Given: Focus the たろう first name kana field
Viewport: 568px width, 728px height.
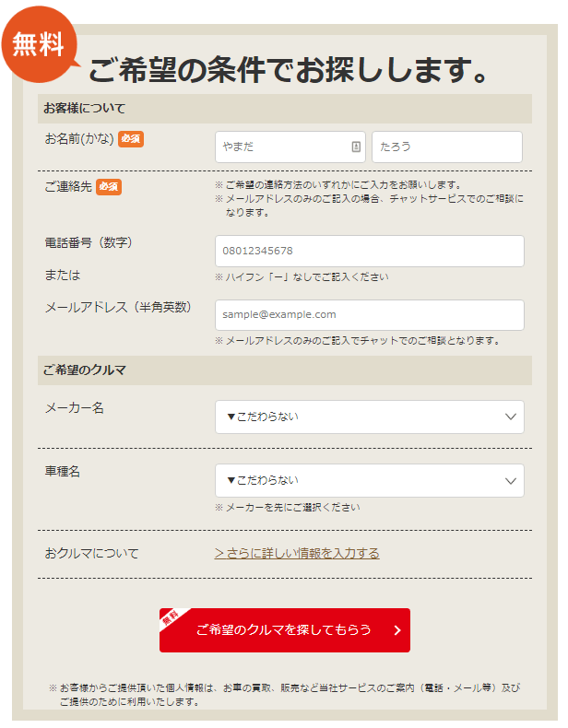Looking at the screenshot, I should tap(447, 147).
